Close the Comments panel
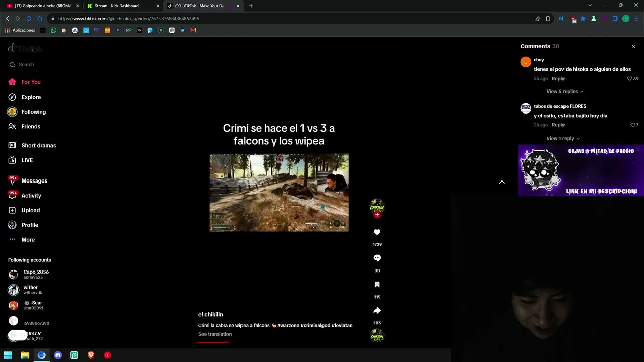This screenshot has width=644, height=362. tap(634, 46)
